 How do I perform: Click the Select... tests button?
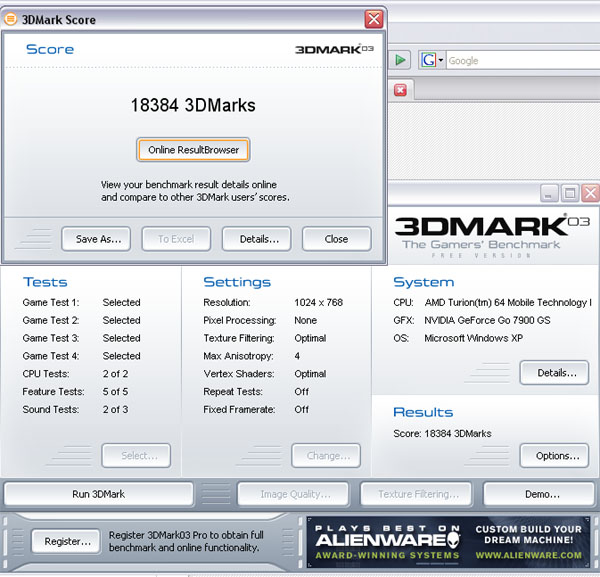(x=136, y=455)
